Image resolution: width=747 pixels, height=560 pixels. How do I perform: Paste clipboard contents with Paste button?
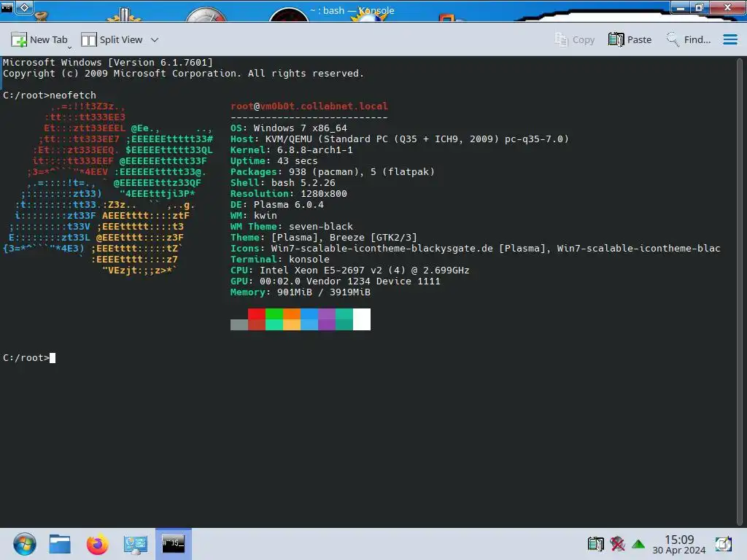[630, 40]
